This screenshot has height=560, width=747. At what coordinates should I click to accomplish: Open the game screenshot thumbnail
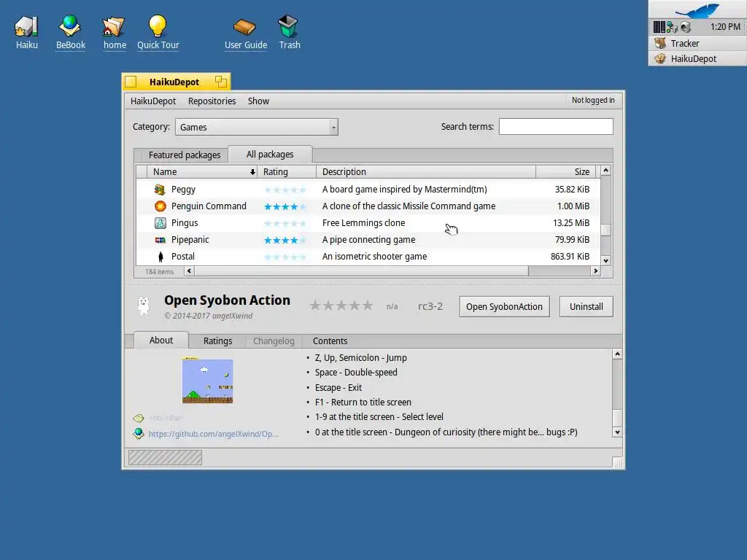(207, 381)
